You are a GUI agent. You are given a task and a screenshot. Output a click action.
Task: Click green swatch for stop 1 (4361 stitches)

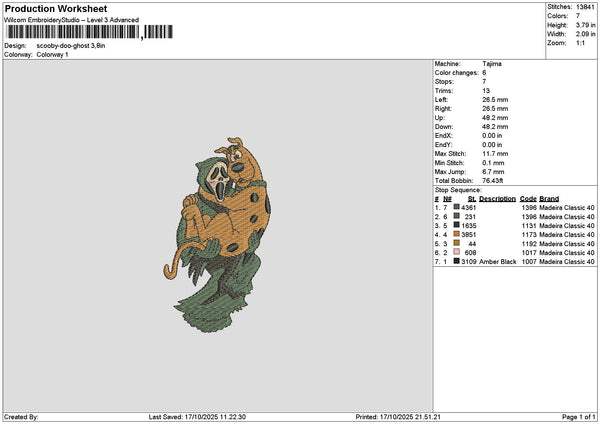(x=457, y=207)
